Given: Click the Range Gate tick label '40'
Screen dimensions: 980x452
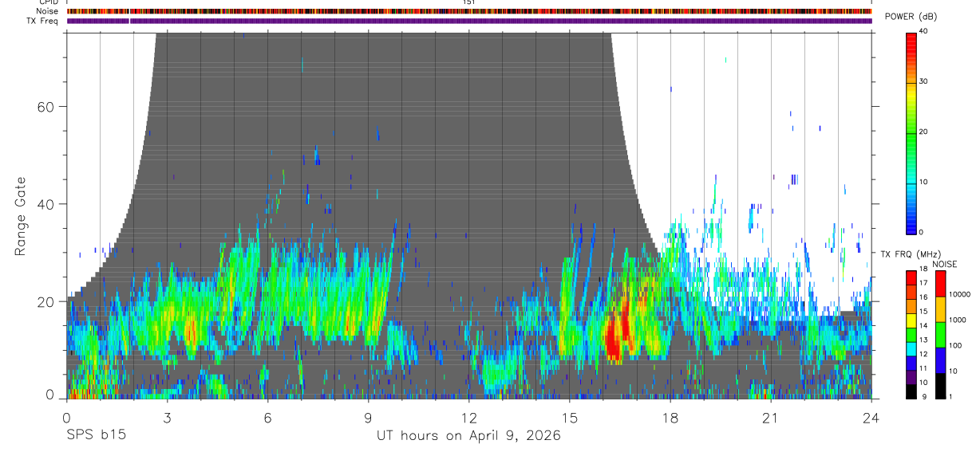Looking at the screenshot, I should point(45,204).
